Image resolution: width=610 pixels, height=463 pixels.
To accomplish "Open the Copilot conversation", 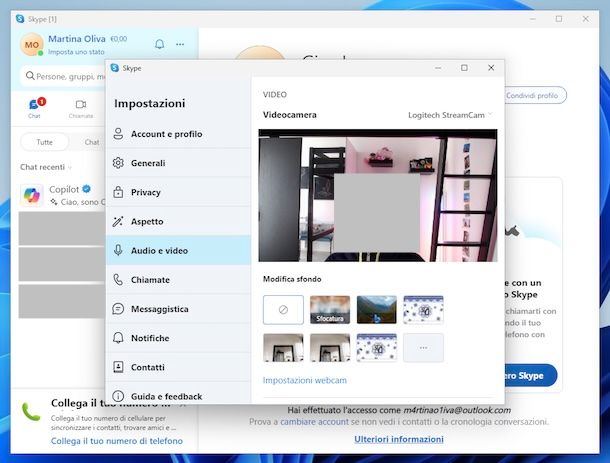I will pyautogui.click(x=63, y=195).
